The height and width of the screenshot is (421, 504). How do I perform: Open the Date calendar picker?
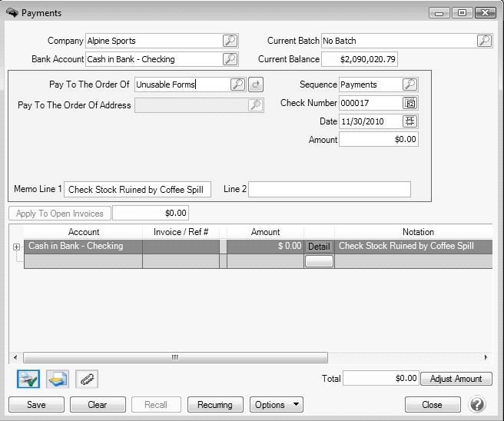point(409,121)
